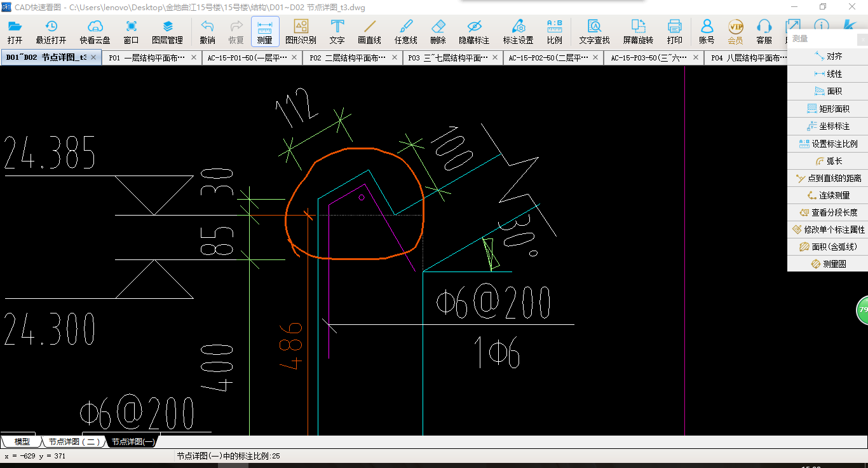Choose 查看分段长度 view segment lengths

coord(827,212)
